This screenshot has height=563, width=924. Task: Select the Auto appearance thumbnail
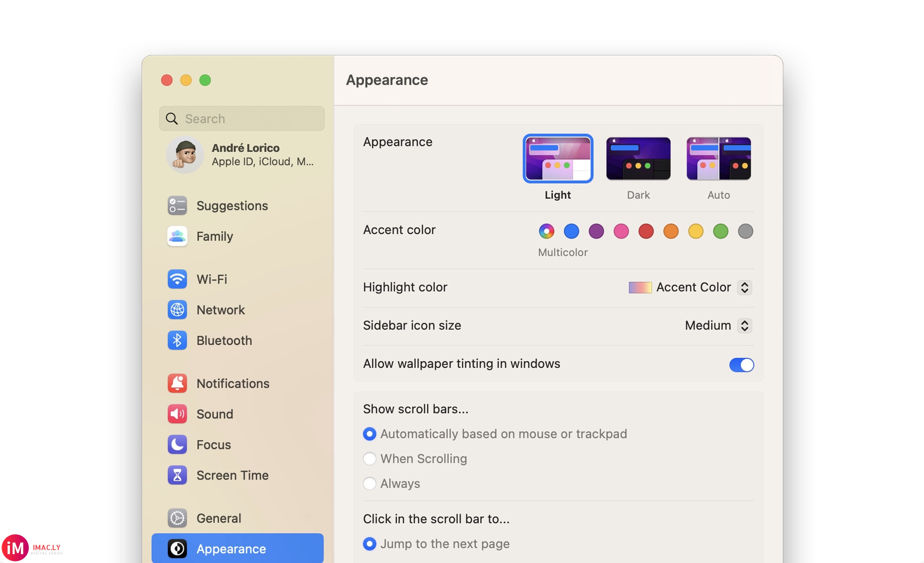pos(718,158)
